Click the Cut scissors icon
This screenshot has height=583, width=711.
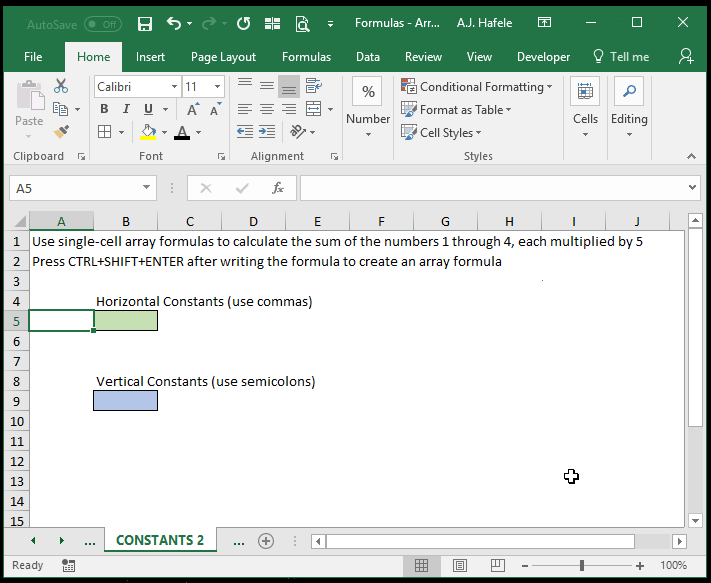pyautogui.click(x=61, y=86)
